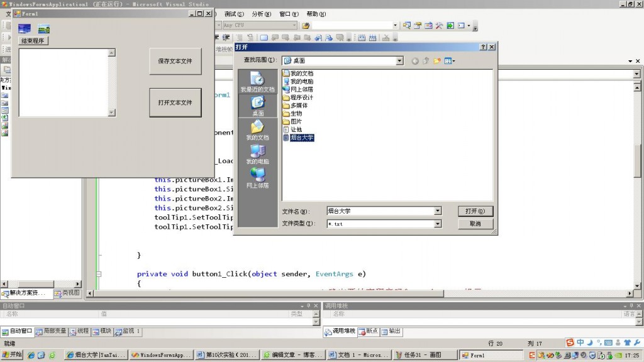Click the code editor horizontal scrollbar
The image size is (644, 362).
(x=269, y=293)
